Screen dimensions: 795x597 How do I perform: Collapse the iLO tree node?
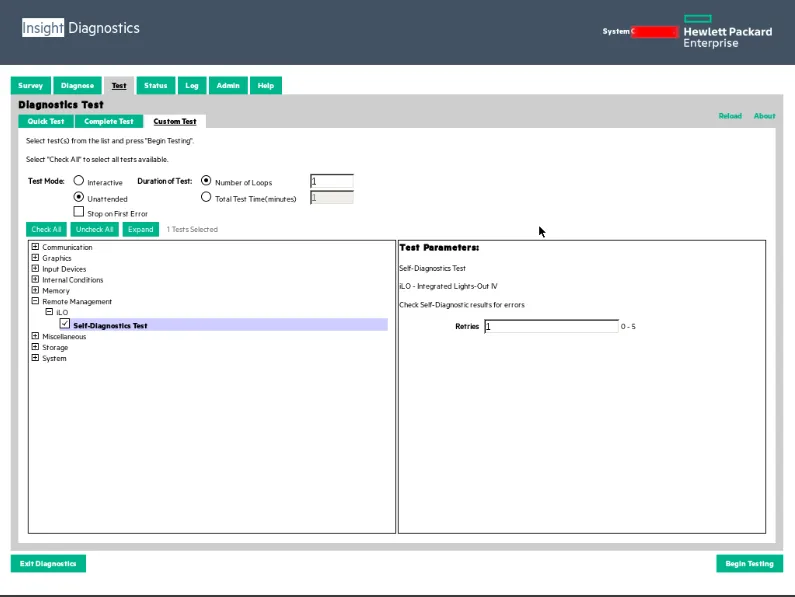pos(49,311)
